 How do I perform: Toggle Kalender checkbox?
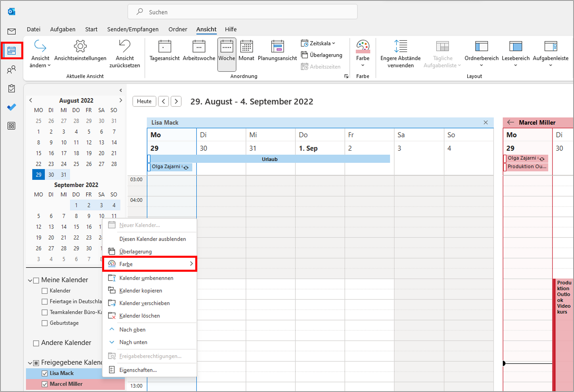point(44,291)
